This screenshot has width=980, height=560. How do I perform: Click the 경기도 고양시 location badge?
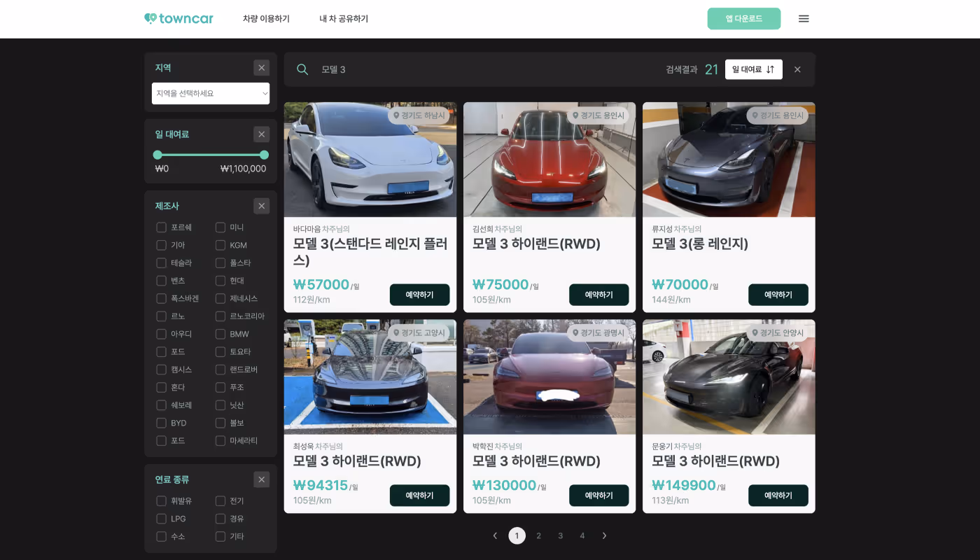(x=419, y=332)
